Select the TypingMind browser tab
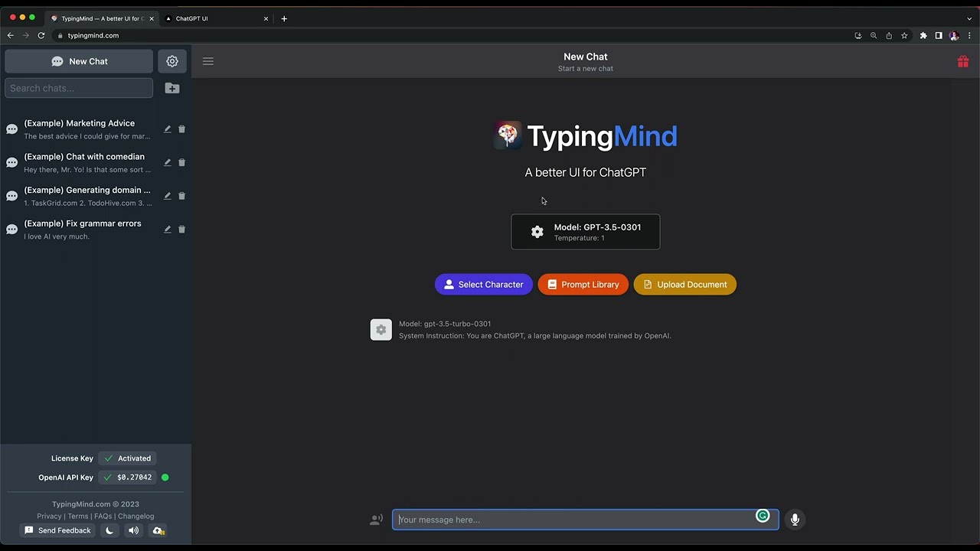The width and height of the screenshot is (980, 551). click(x=102, y=18)
